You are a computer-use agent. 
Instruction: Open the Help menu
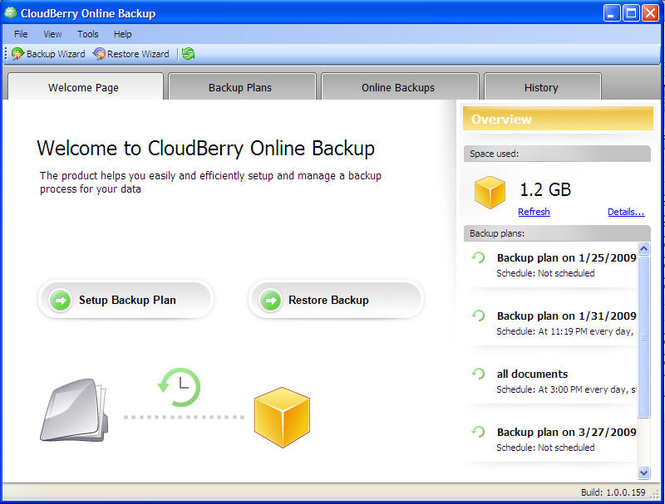click(x=123, y=34)
